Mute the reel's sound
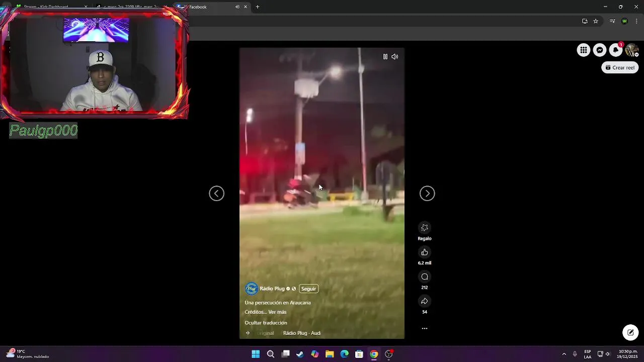644x362 pixels. click(395, 57)
